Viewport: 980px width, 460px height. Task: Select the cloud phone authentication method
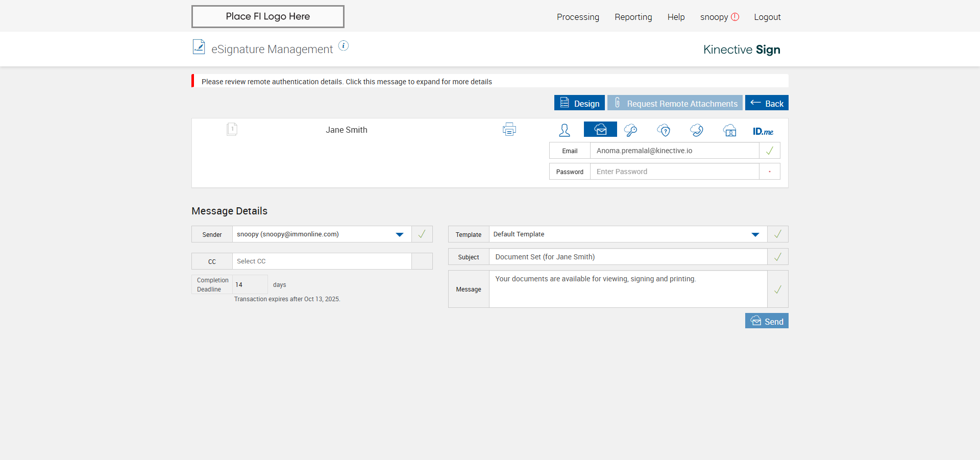click(697, 130)
